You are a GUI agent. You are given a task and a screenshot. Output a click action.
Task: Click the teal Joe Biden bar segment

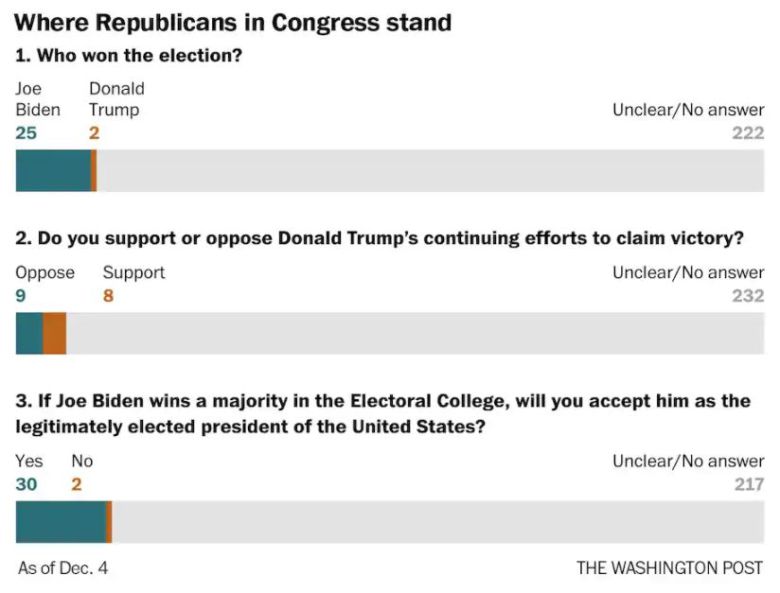tap(52, 171)
